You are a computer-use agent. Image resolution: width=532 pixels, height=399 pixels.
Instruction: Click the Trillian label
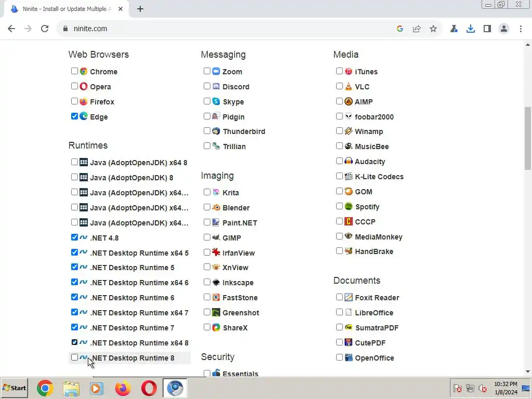click(234, 147)
